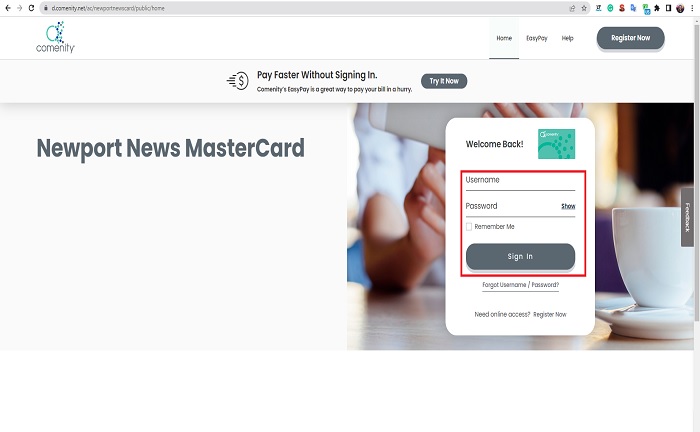This screenshot has height=432, width=700.
Task: Toggle the side panel icon in the toolbar
Action: tap(668, 8)
